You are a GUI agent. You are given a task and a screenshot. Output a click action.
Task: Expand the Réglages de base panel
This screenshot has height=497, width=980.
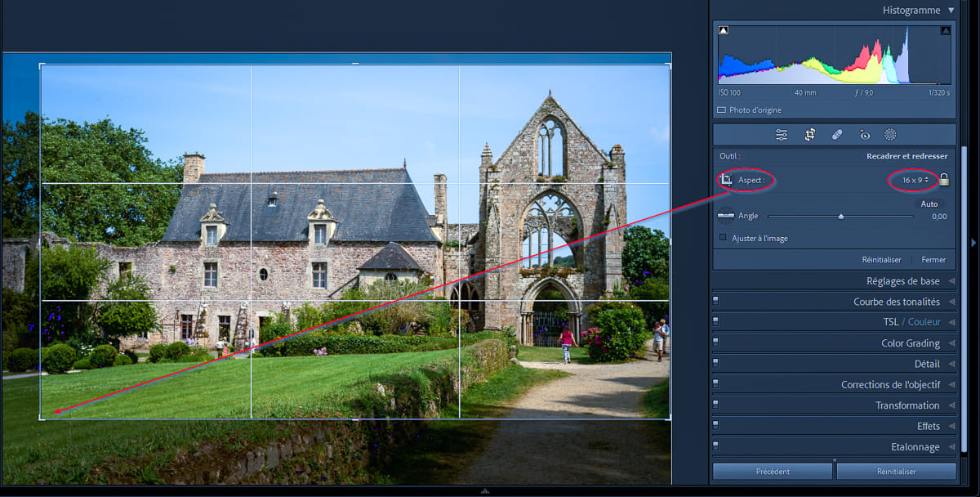click(902, 281)
